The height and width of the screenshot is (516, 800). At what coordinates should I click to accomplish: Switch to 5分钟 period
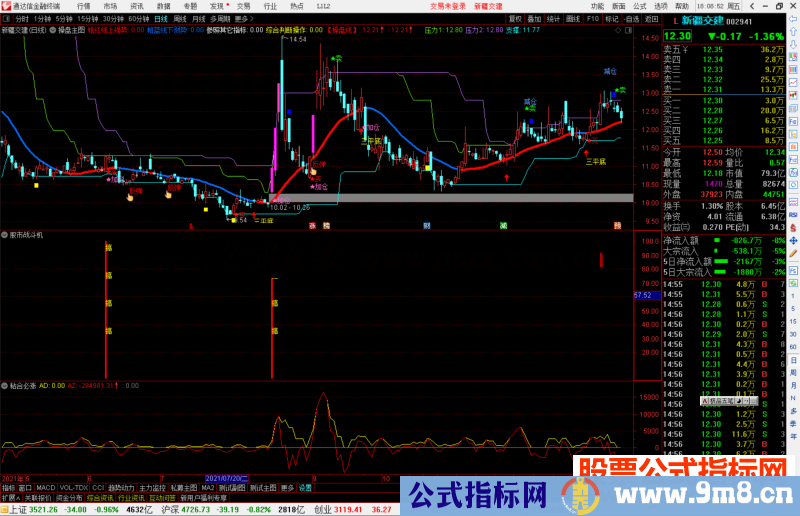pyautogui.click(x=64, y=19)
